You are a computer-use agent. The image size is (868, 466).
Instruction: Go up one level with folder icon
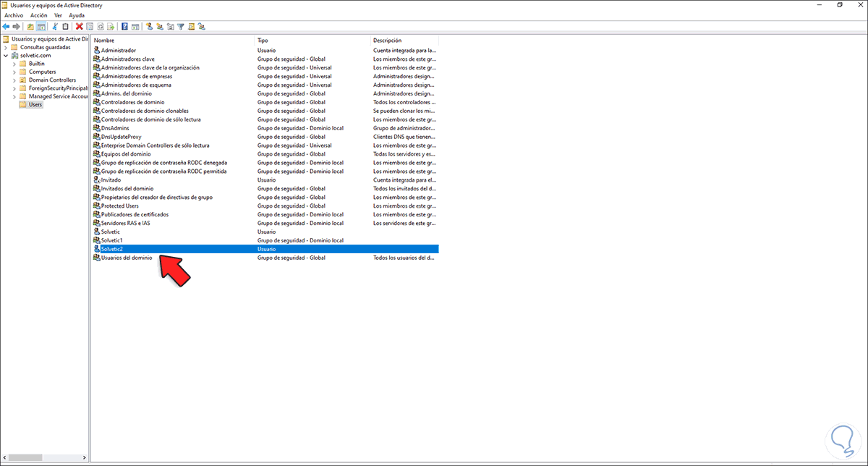[x=30, y=27]
